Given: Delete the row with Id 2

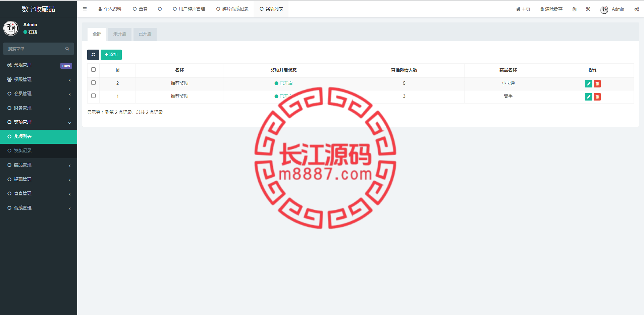Looking at the screenshot, I should (597, 84).
